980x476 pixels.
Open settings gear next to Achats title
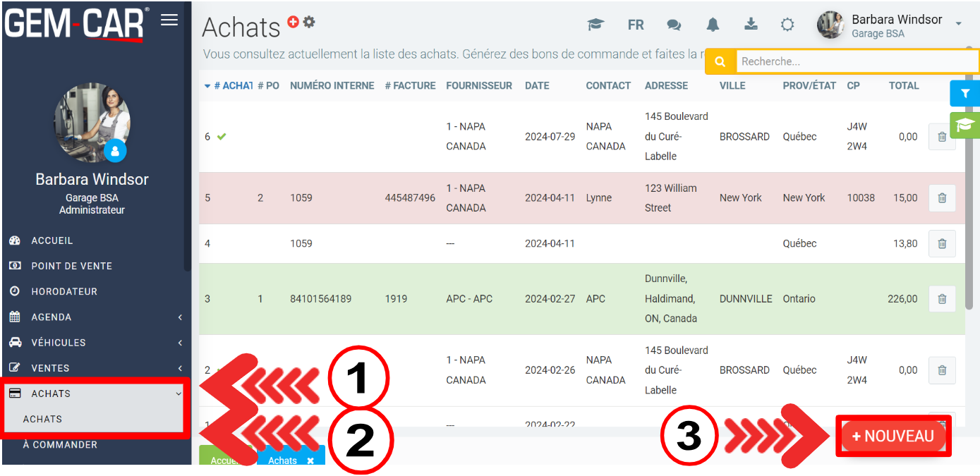(x=309, y=22)
